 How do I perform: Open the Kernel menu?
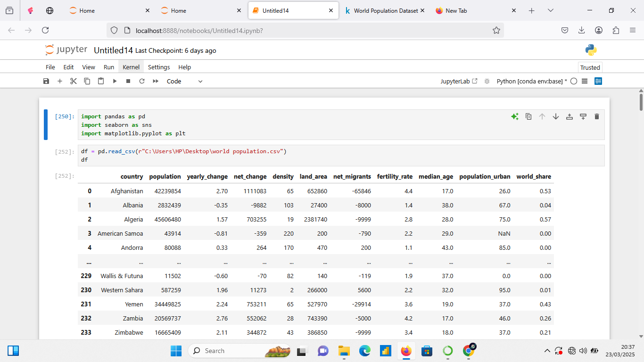[x=131, y=67]
